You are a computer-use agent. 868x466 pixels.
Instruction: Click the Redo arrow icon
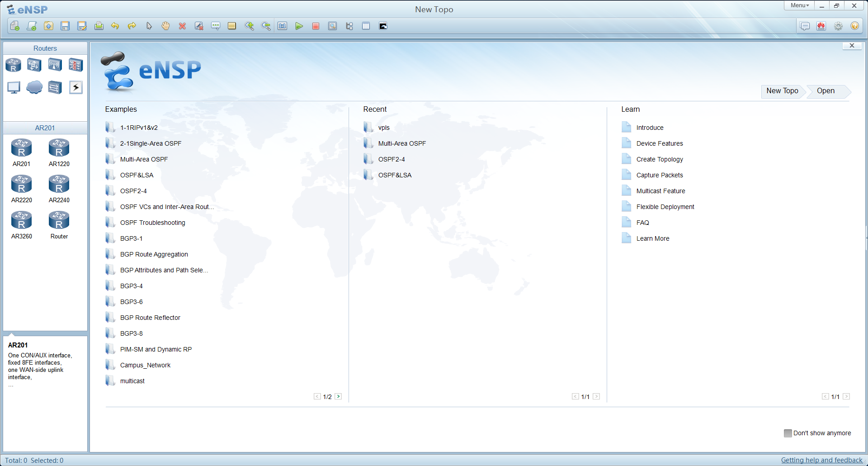point(132,26)
